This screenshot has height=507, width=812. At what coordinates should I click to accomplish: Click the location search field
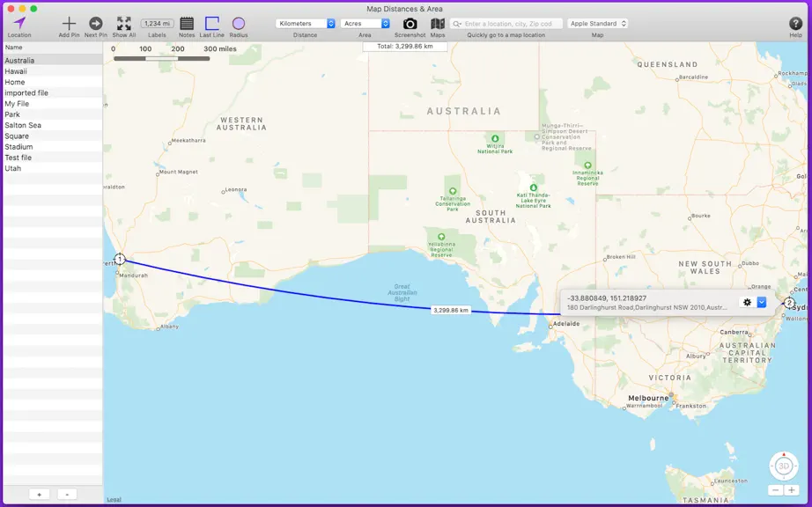pos(506,23)
